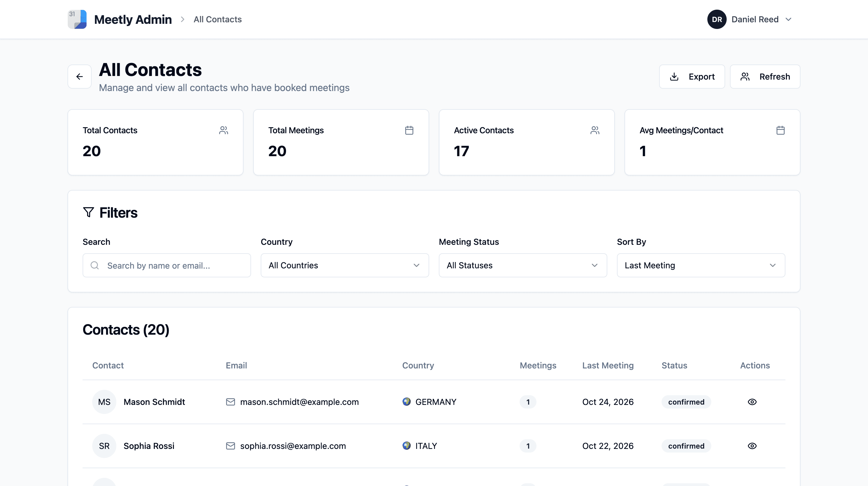Click mason.schmidt@example.com email
The height and width of the screenshot is (486, 868).
(x=299, y=402)
